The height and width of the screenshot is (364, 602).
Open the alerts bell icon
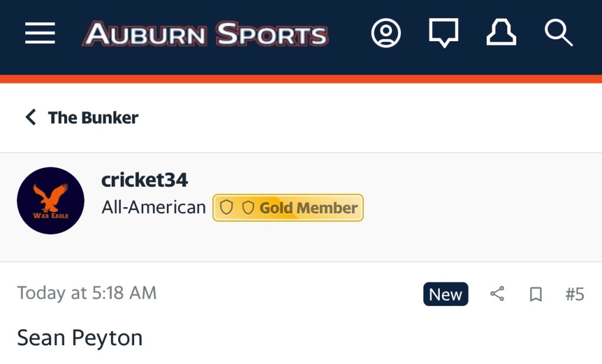(x=501, y=33)
